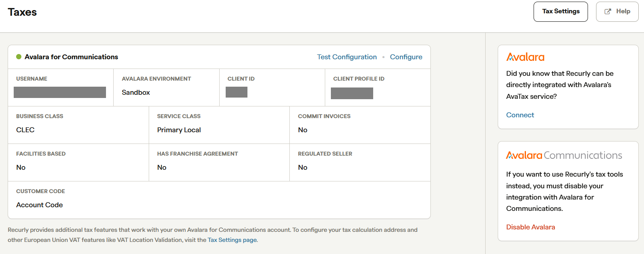This screenshot has height=254, width=644.
Task: Click the Avalara logo in the first card
Action: pos(525,57)
